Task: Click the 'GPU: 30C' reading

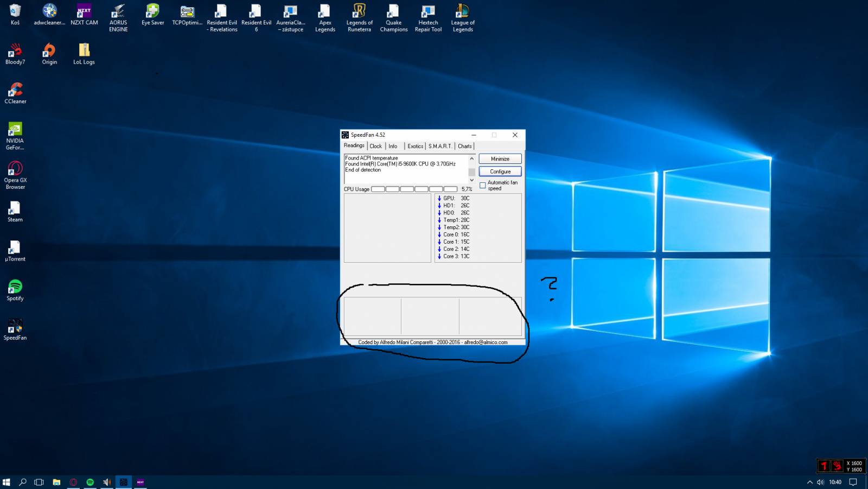Action: 454,198
